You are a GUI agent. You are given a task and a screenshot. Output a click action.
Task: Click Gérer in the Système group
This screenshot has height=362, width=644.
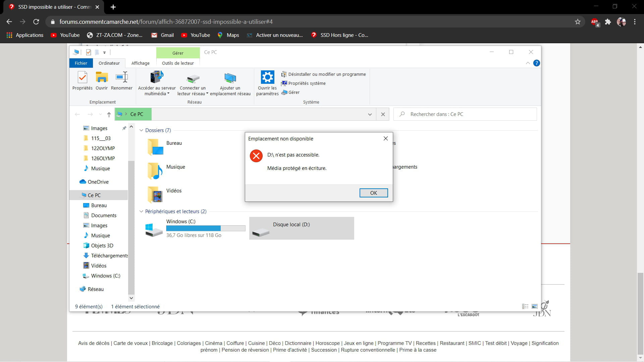[x=290, y=92]
